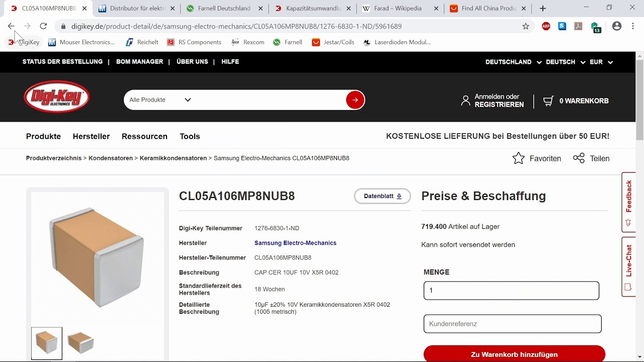Switch to Farad – Wikipedia tab
The image size is (644, 362).
coord(401,9)
